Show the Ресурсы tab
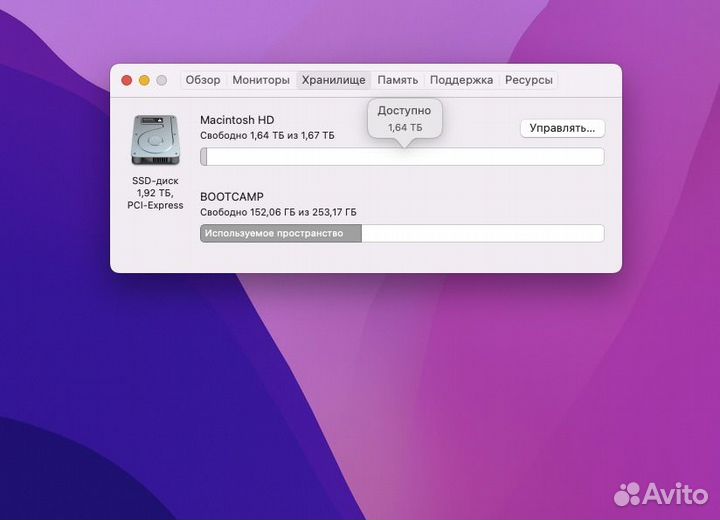 tap(529, 80)
